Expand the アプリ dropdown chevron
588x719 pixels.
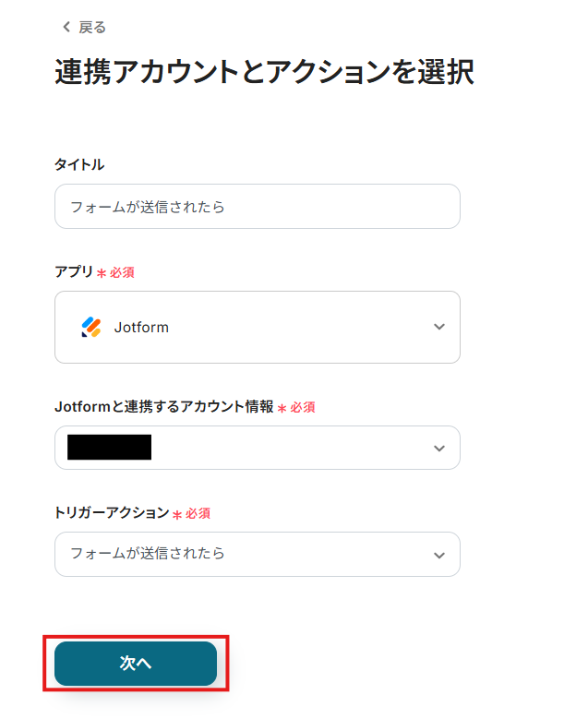click(439, 327)
